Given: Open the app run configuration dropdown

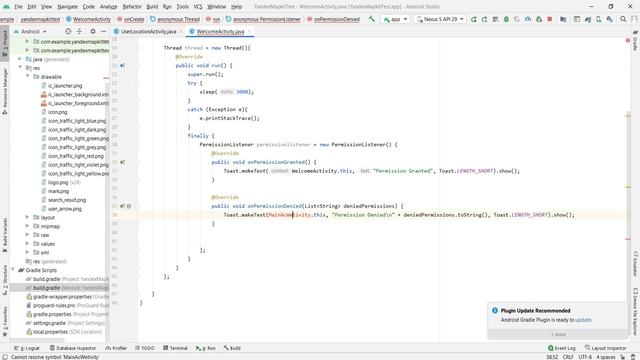Looking at the screenshot, I should click(395, 19).
